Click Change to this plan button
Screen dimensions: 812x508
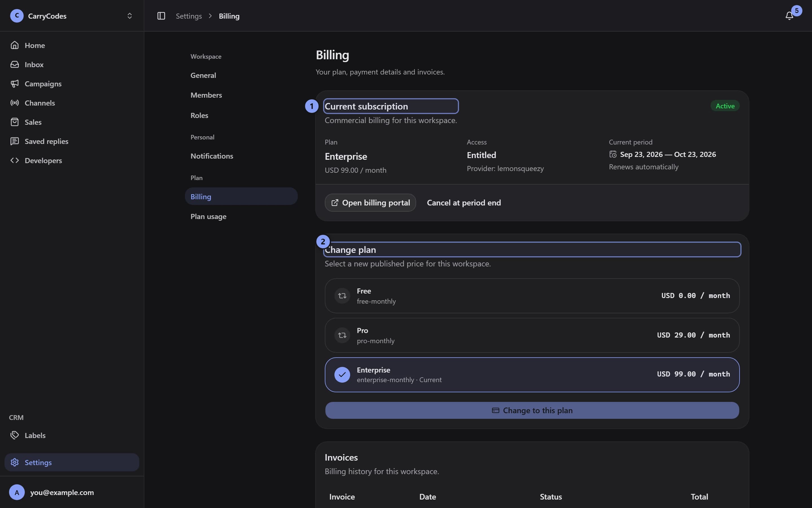coord(532,410)
